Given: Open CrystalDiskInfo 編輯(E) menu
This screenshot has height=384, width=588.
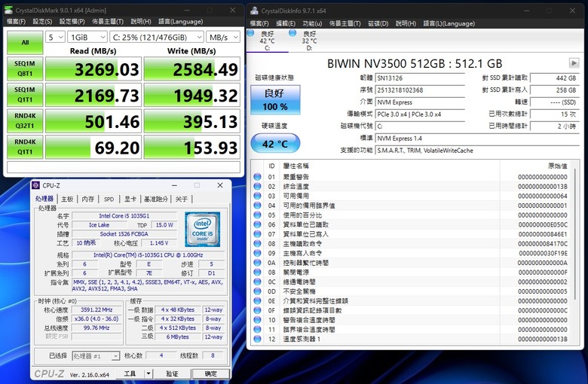Looking at the screenshot, I should click(x=286, y=23).
